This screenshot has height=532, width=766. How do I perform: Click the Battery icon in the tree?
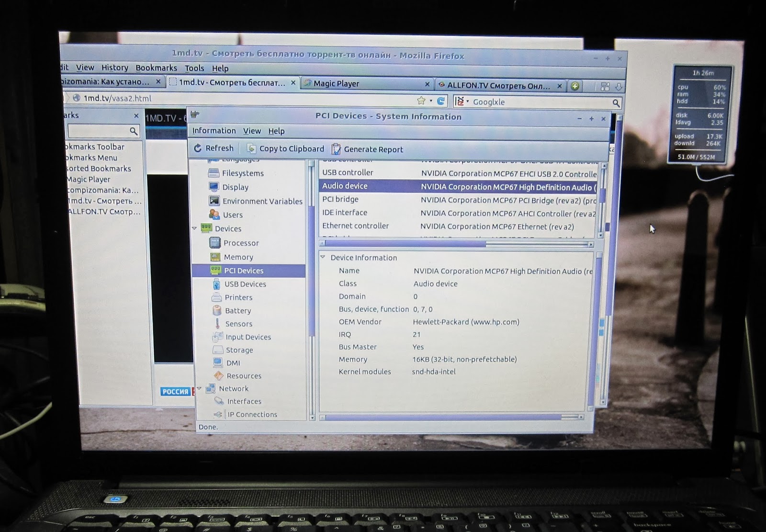point(217,310)
